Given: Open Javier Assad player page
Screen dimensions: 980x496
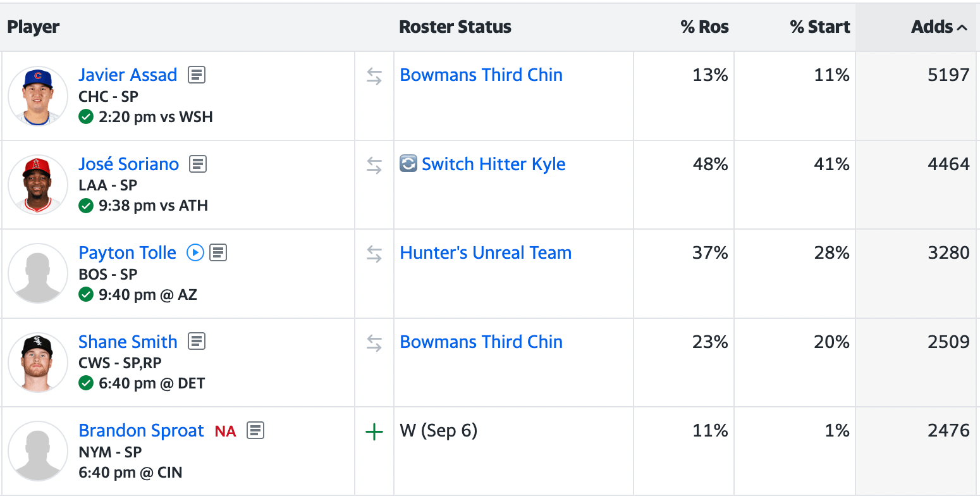Looking at the screenshot, I should [x=128, y=75].
